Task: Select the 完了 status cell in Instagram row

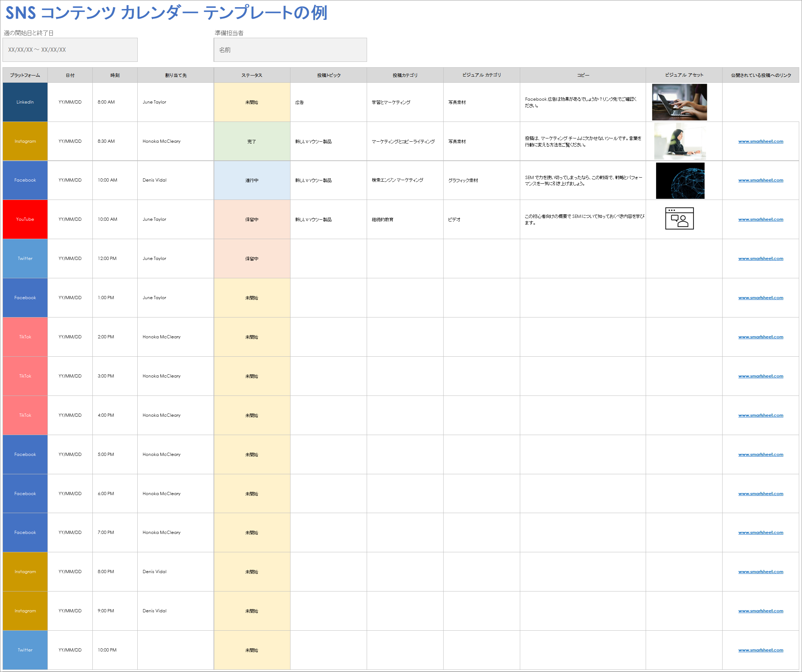Action: pos(252,141)
